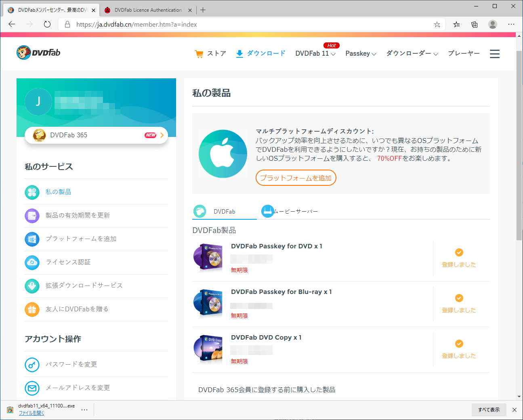Open the collections icon in browser toolbar

coord(475,24)
